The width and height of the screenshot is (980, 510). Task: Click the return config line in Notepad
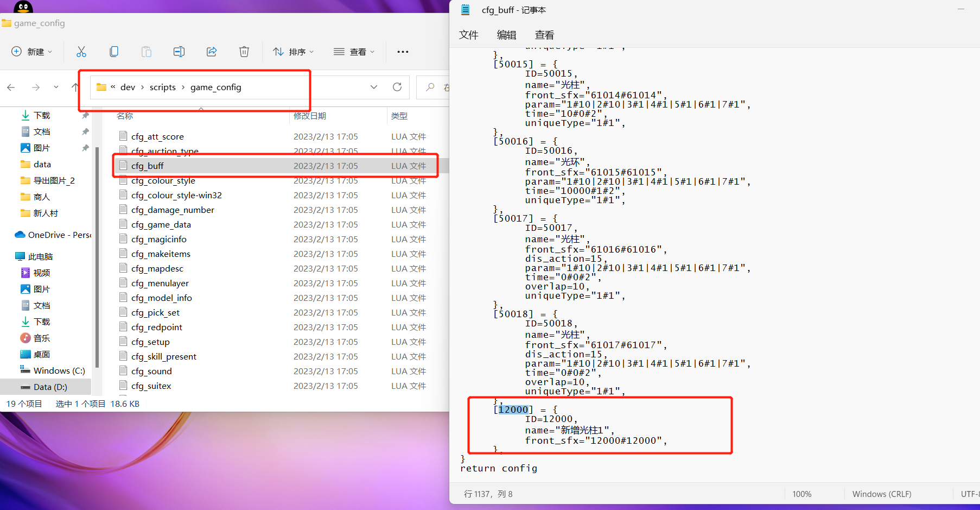tap(499, 468)
